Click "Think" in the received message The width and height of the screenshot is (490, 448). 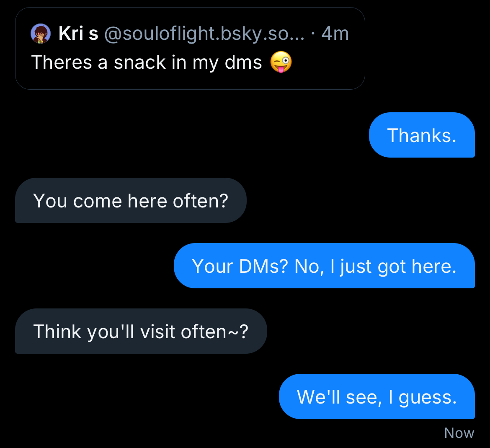click(x=57, y=331)
